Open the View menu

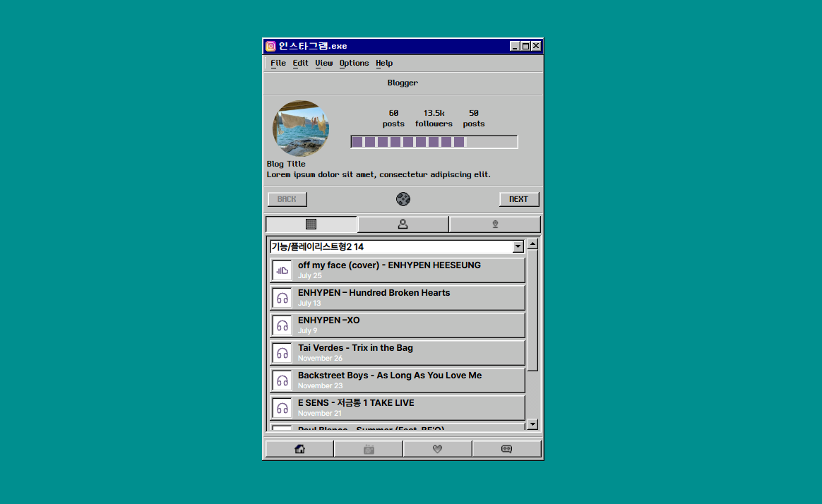tap(323, 63)
